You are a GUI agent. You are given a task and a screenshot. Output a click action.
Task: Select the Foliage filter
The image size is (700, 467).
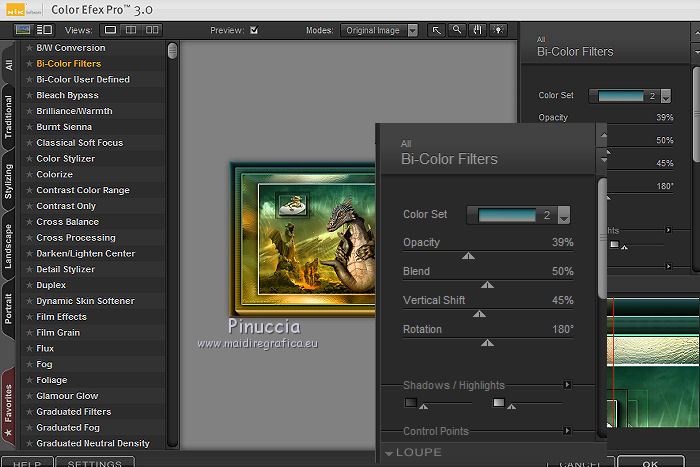click(x=95, y=380)
